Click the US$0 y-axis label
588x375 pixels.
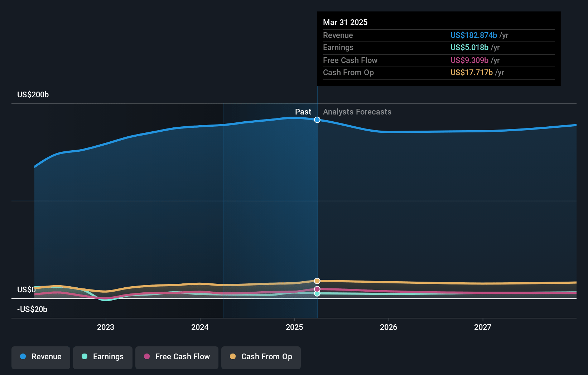click(26, 289)
